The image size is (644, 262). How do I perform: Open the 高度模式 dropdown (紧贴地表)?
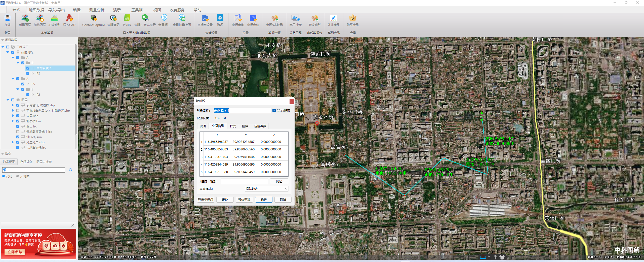pos(266,189)
